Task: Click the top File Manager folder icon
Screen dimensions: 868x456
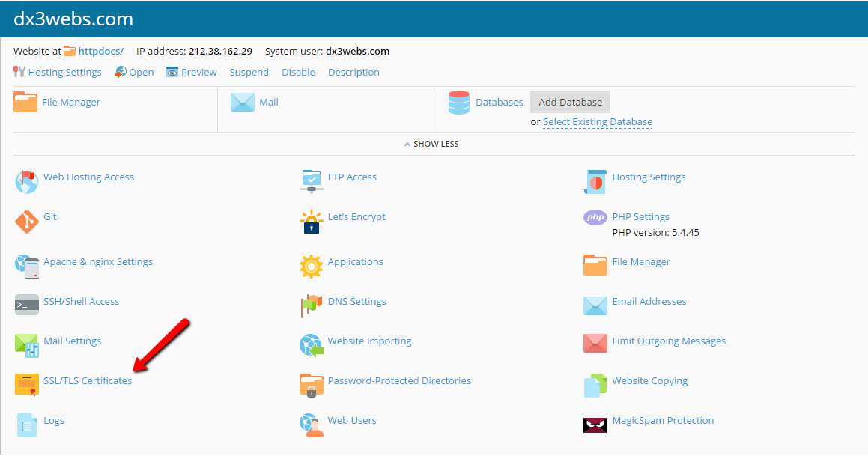Action: pos(25,102)
